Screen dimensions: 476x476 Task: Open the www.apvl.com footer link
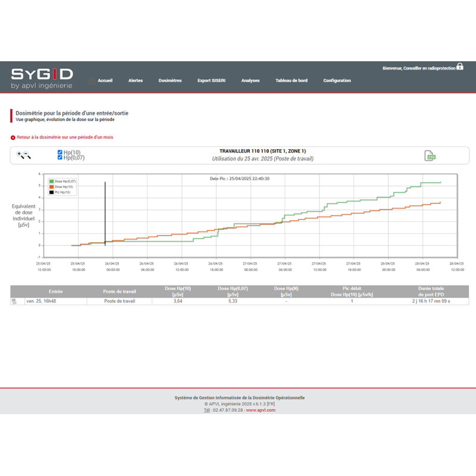click(x=261, y=410)
